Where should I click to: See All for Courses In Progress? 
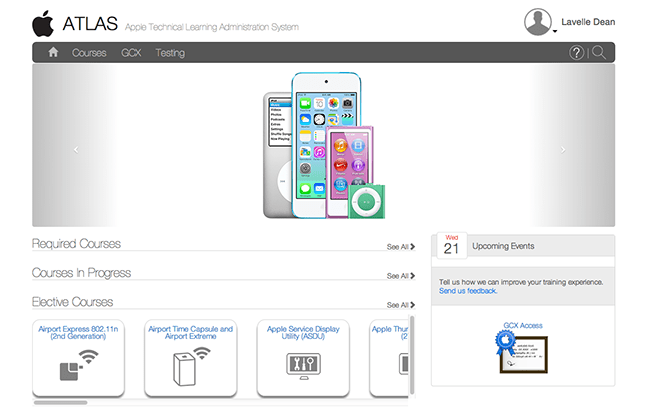pos(401,276)
